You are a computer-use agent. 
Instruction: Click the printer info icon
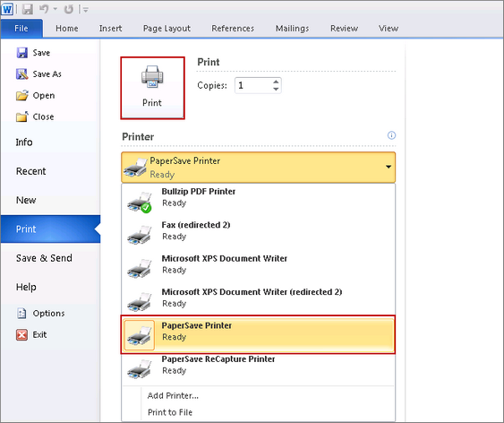[391, 135]
